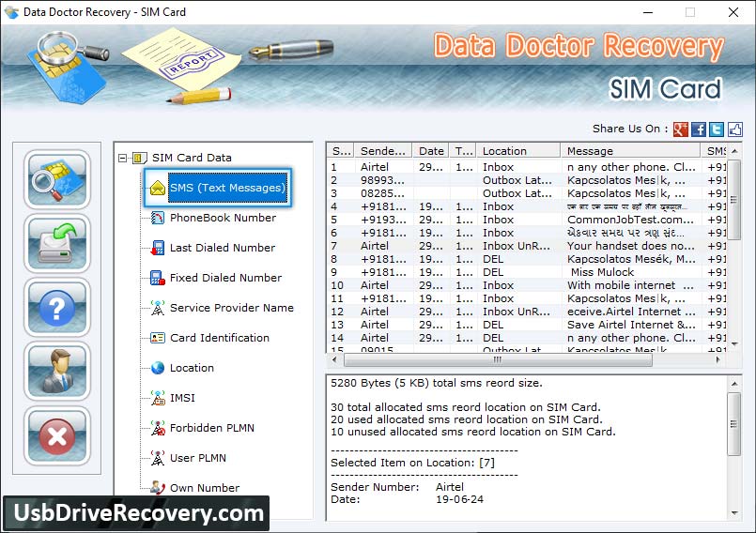Screen dimensions: 756x533
Task: Share on Google Plus icon
Action: tap(680, 129)
